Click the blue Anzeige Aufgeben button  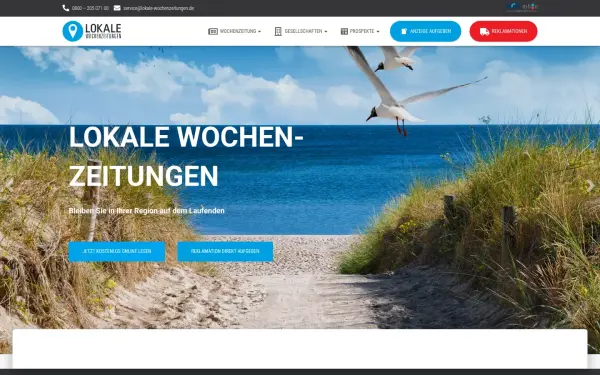point(426,31)
